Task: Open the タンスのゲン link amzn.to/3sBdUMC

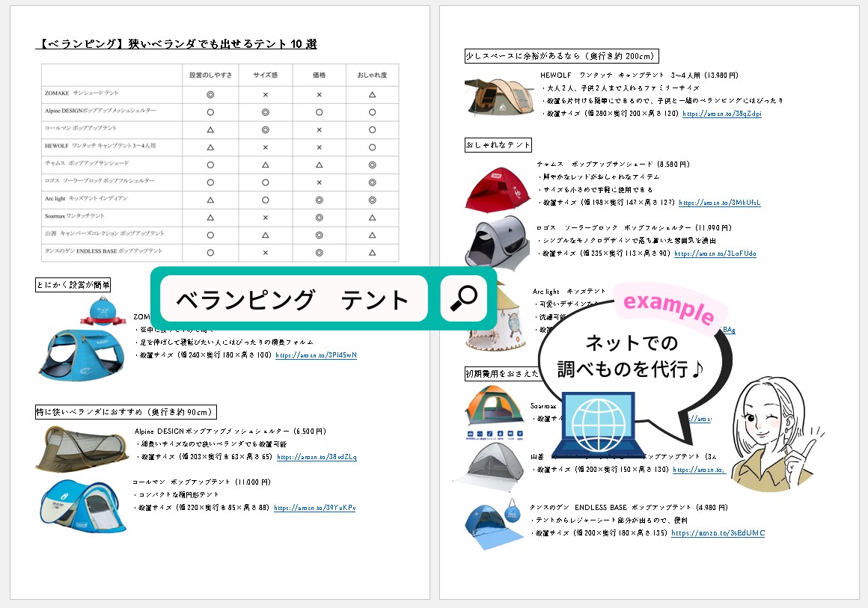Action: (718, 533)
